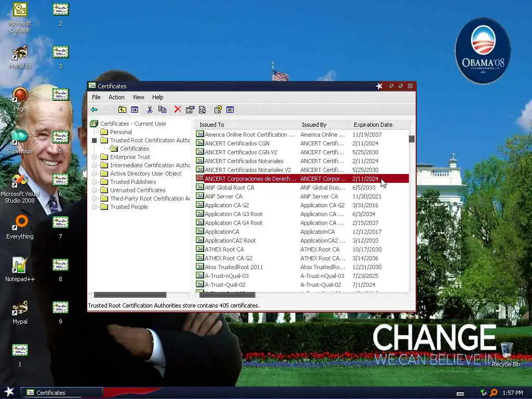Viewport: 532px width, 399px height.
Task: Select ApplicationCA2 Root certificate row
Action: click(302, 240)
